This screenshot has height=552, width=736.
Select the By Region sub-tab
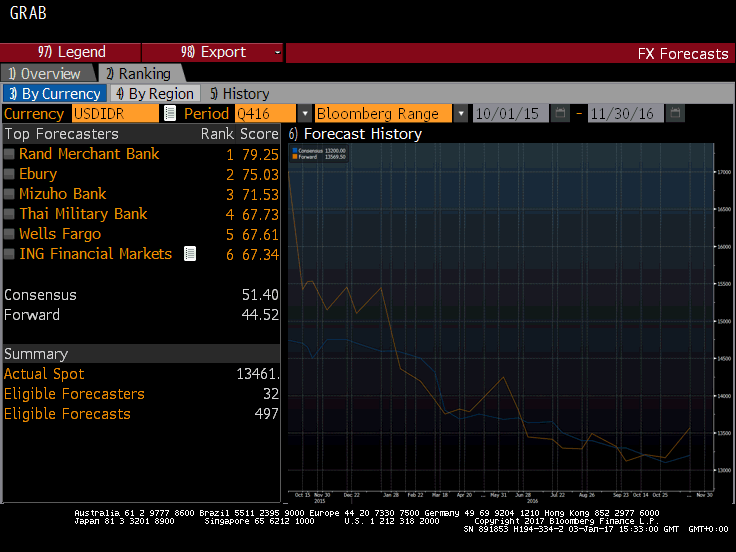[155, 93]
